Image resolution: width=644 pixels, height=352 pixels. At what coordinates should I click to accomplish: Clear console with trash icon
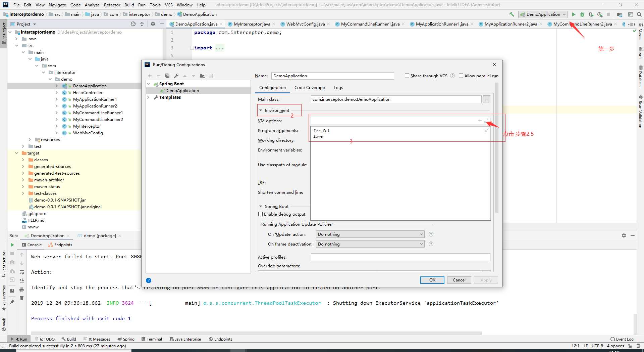point(22,298)
